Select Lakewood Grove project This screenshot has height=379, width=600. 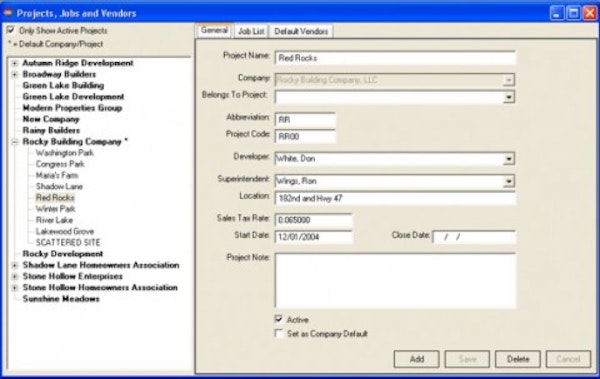(x=65, y=231)
